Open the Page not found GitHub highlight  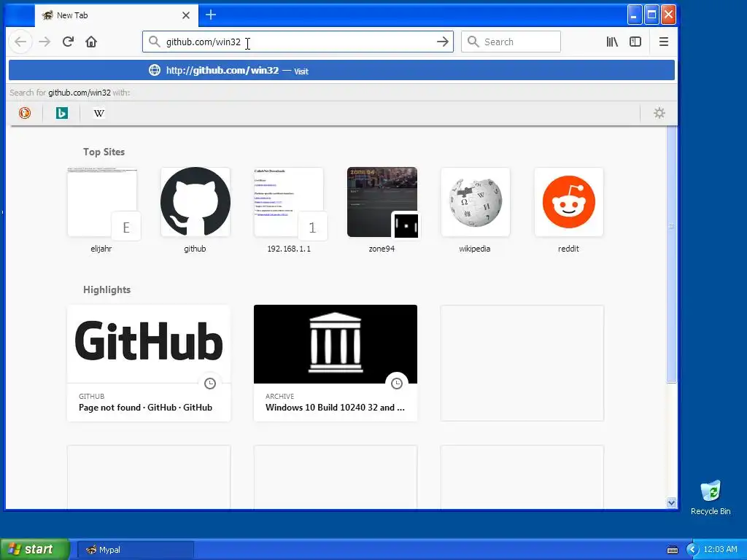tap(149, 363)
